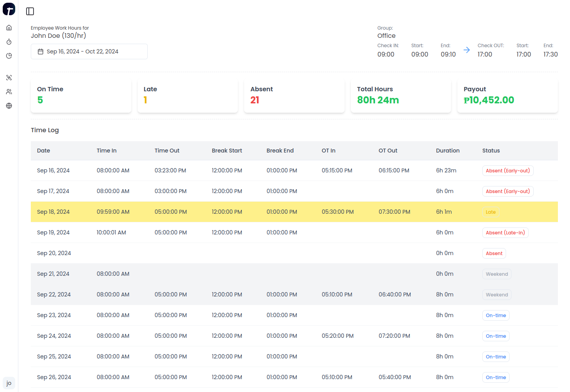This screenshot has width=570, height=392.
Task: Select the On Time summary card
Action: tap(81, 95)
